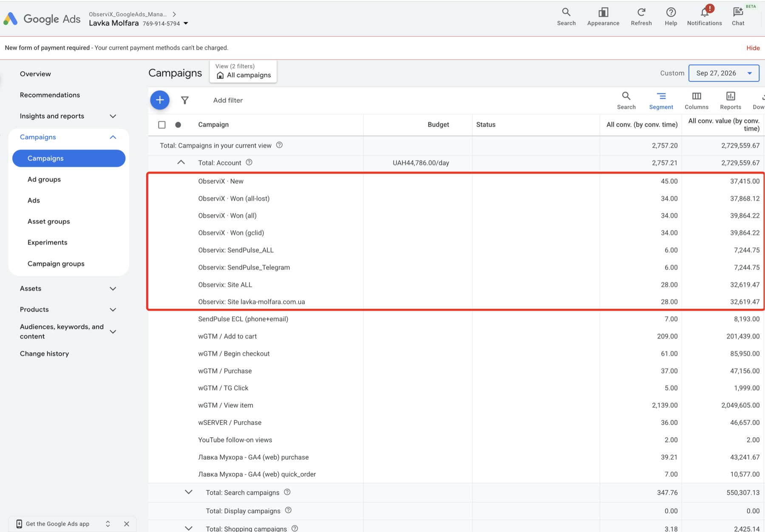This screenshot has height=532, width=765.
Task: Select the Ad groups sidebar item
Action: (44, 179)
